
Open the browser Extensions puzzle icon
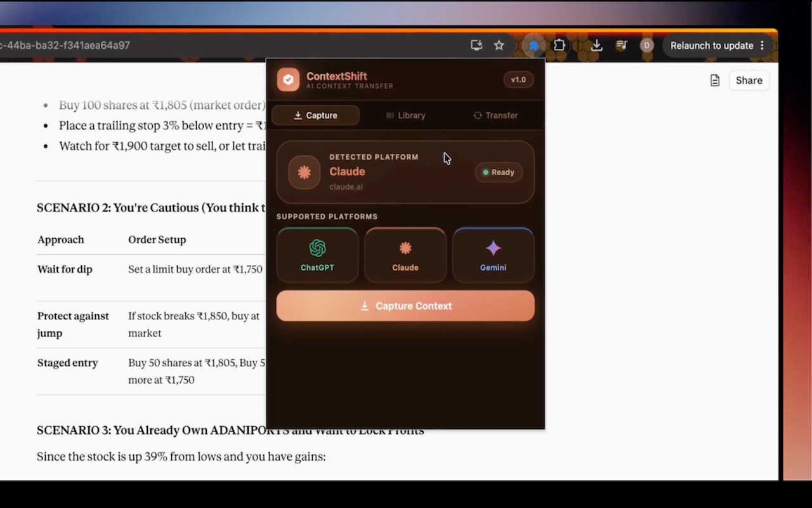(559, 46)
